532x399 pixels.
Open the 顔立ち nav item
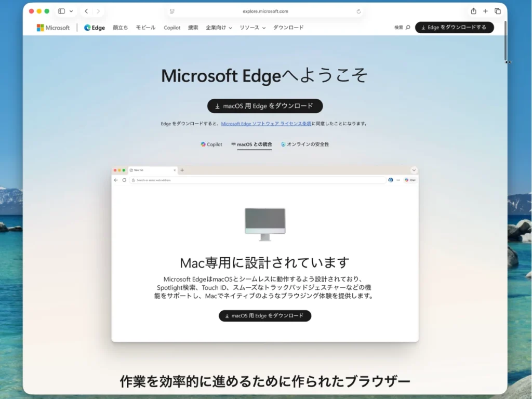click(120, 28)
